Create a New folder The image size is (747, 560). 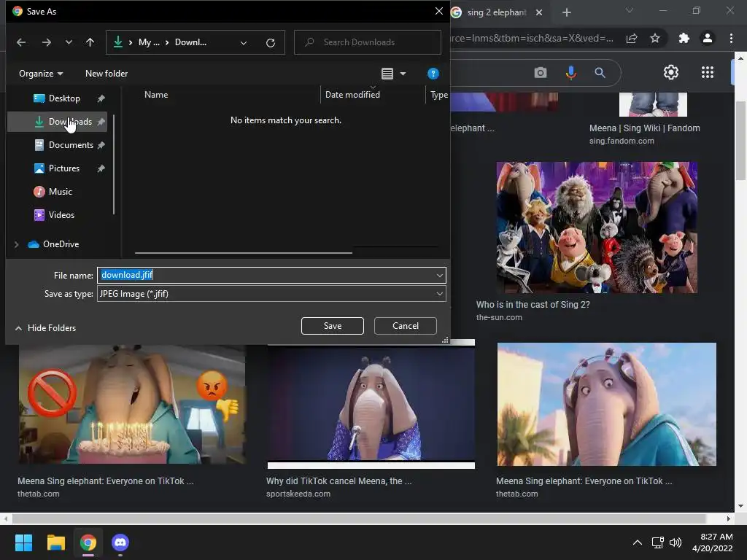click(107, 74)
